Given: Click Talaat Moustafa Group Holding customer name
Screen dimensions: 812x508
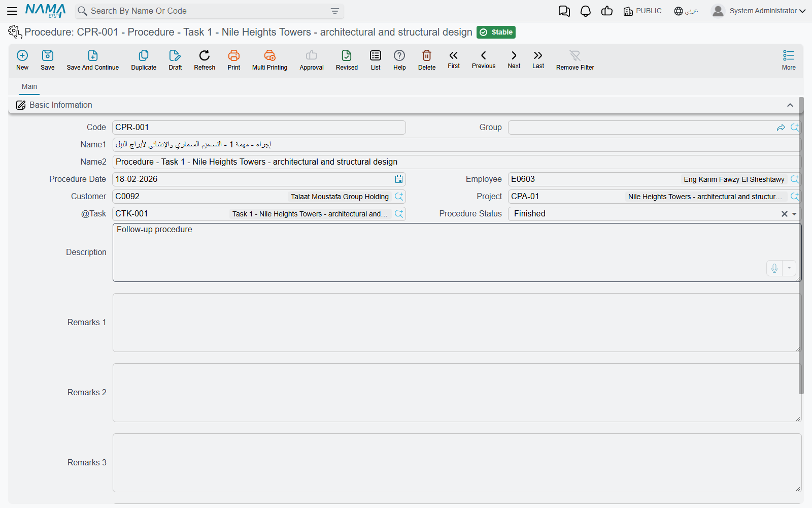Looking at the screenshot, I should (x=340, y=197).
